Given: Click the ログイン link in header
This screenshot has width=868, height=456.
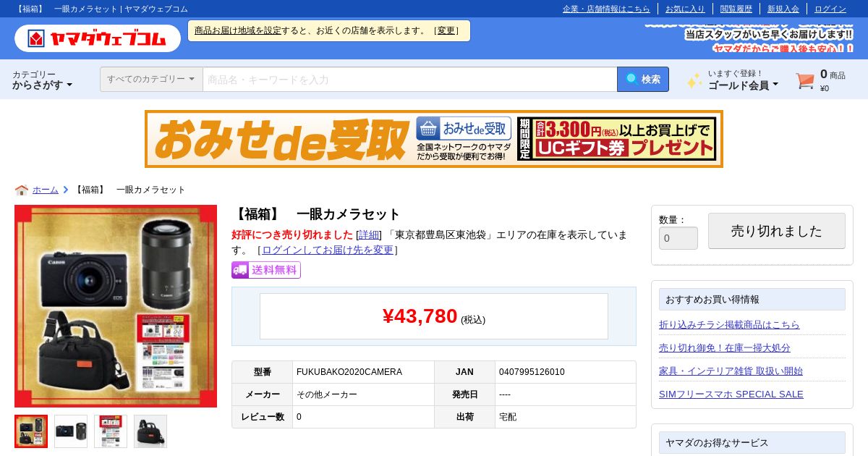Looking at the screenshot, I should point(830,9).
